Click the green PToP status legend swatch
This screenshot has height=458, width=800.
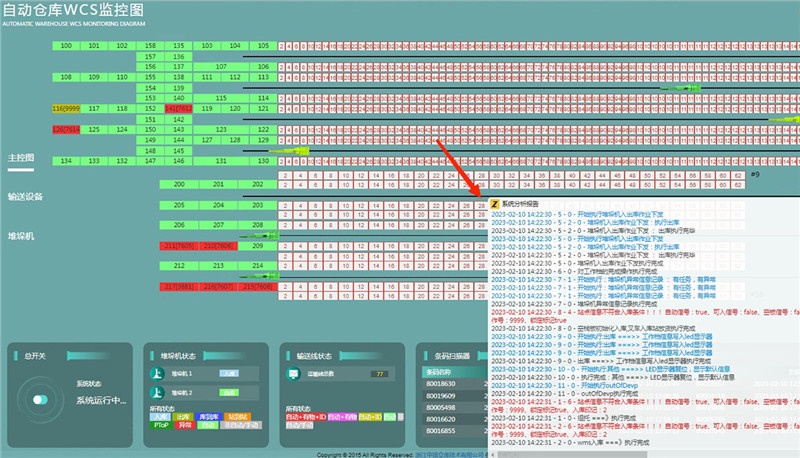click(160, 425)
